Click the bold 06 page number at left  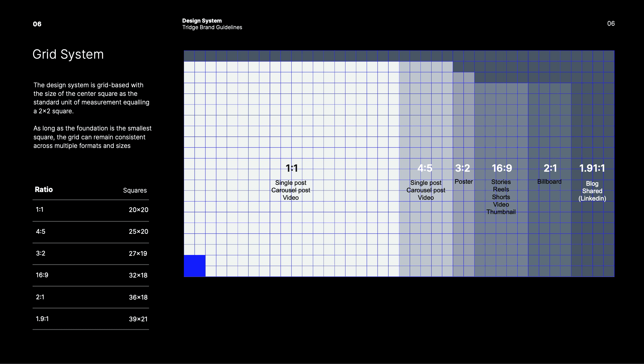click(37, 24)
